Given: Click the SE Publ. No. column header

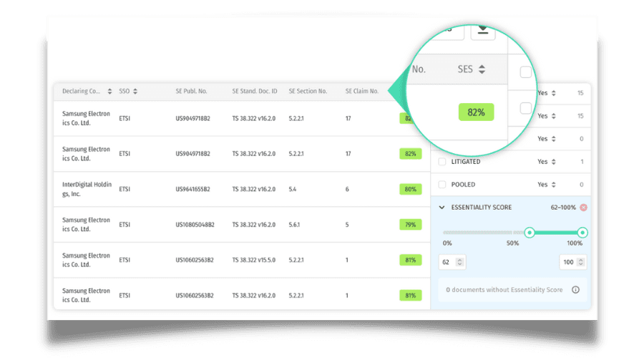Looking at the screenshot, I should click(x=191, y=91).
